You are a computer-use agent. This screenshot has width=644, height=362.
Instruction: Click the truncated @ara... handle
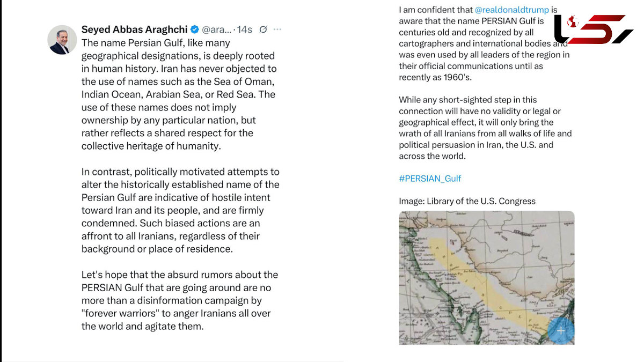(217, 29)
